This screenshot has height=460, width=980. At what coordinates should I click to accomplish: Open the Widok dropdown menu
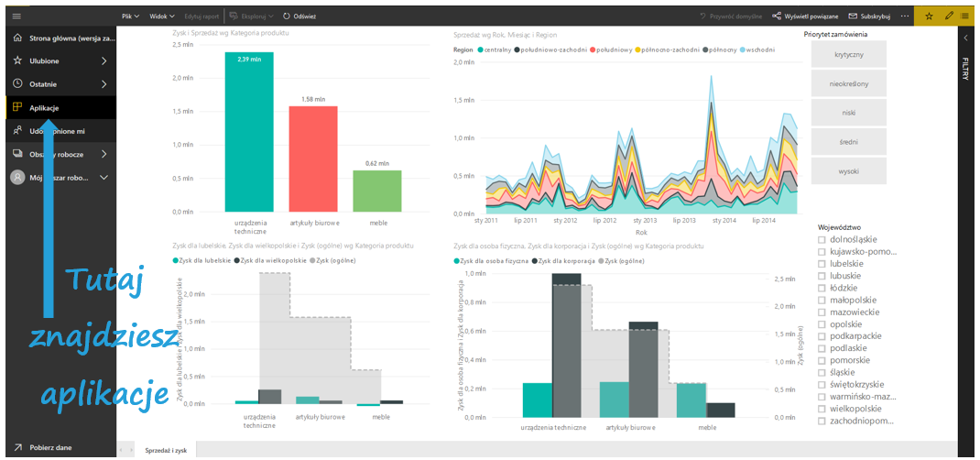point(163,16)
